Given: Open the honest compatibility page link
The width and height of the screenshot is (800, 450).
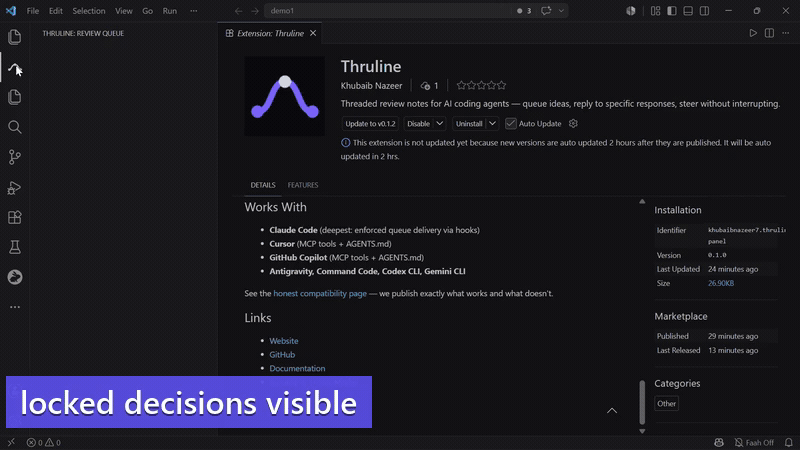Looking at the screenshot, I should tap(320, 293).
